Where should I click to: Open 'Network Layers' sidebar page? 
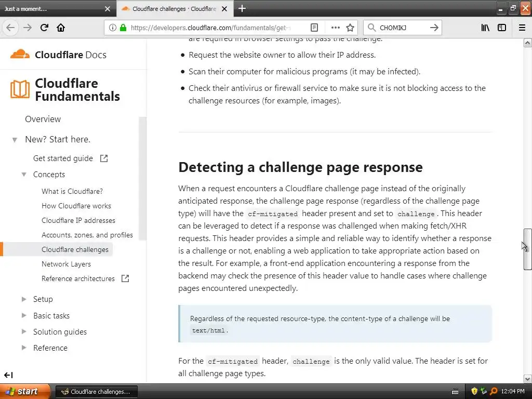pyautogui.click(x=66, y=264)
